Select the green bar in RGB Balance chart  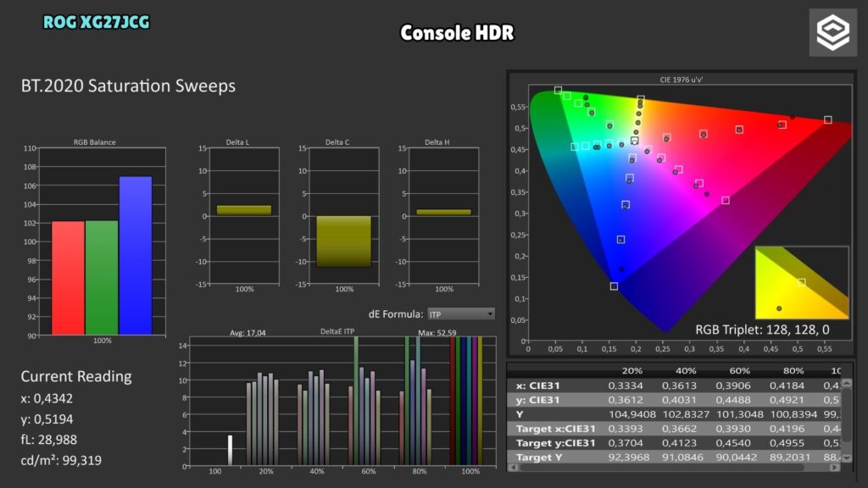(102, 278)
